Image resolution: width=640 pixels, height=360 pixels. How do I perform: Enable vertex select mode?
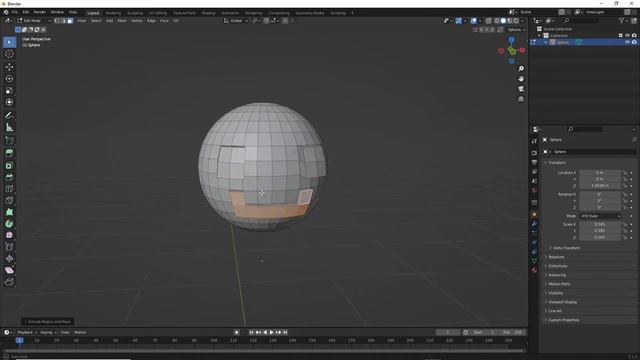57,21
